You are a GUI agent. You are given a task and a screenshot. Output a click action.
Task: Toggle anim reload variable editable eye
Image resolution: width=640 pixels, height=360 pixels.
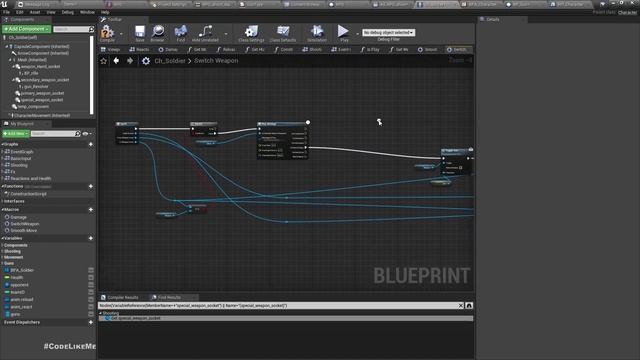coord(91,300)
